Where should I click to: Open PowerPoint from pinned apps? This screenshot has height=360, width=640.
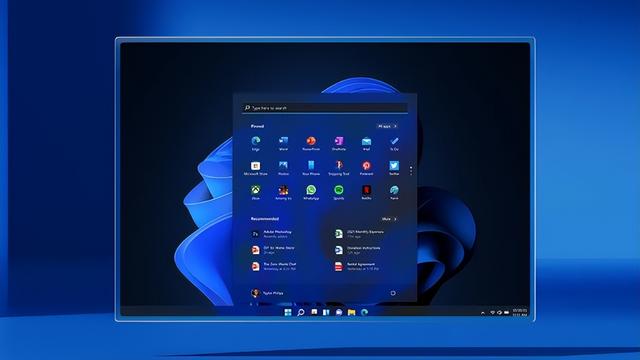tap(311, 143)
